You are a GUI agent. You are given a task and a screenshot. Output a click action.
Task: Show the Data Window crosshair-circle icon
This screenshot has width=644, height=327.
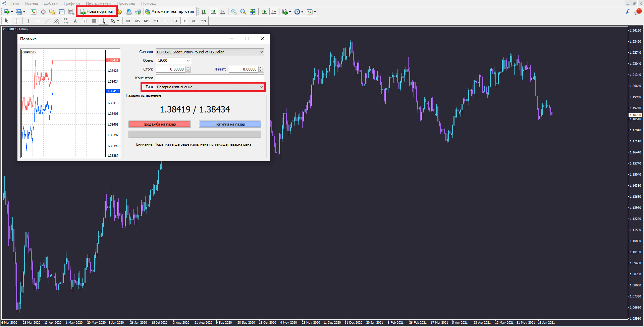tap(43, 12)
